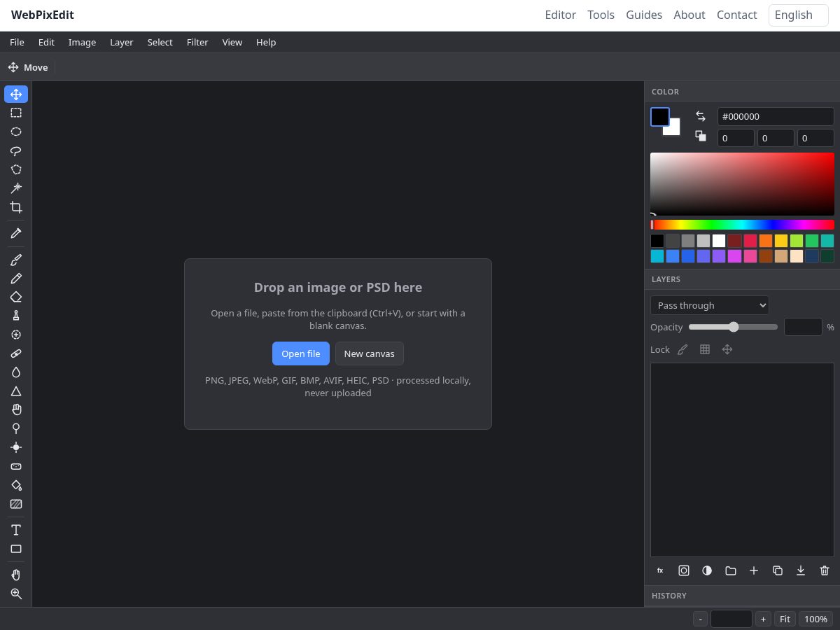The width and height of the screenshot is (840, 630).
Task: Open the View menu
Action: tap(232, 42)
